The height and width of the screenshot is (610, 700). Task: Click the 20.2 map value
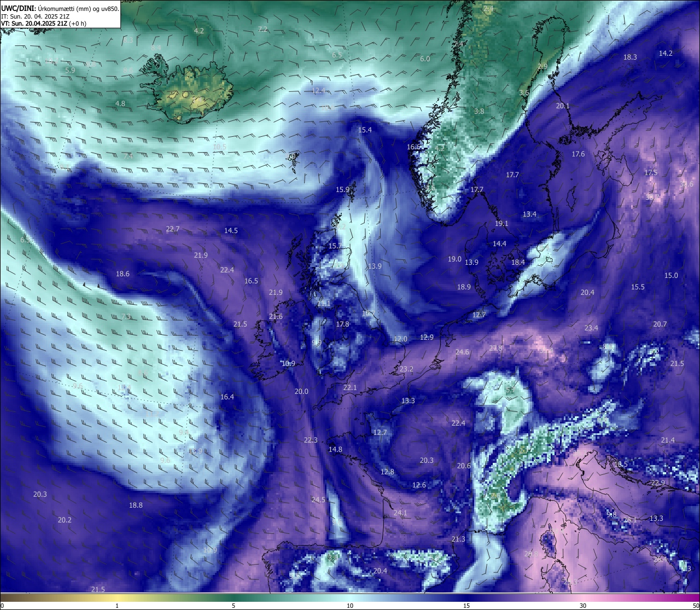65,520
